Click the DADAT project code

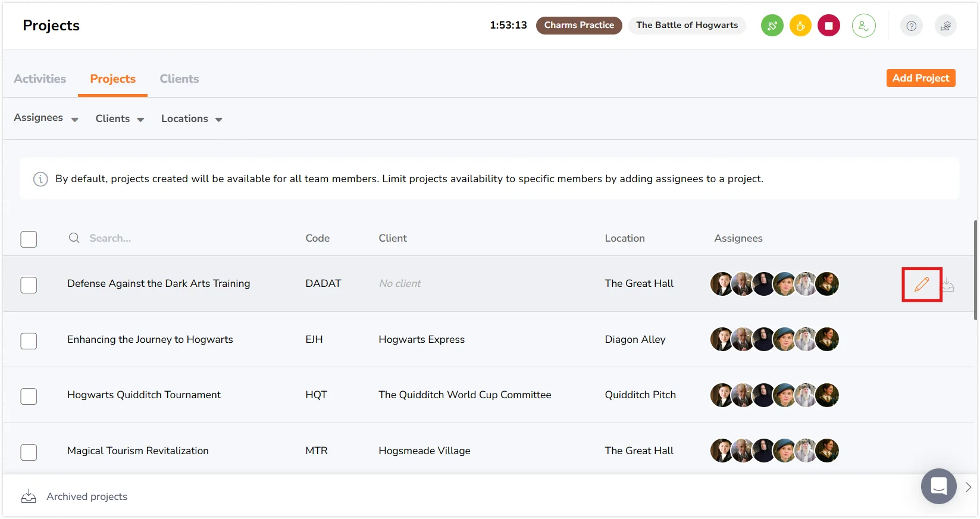pos(323,283)
